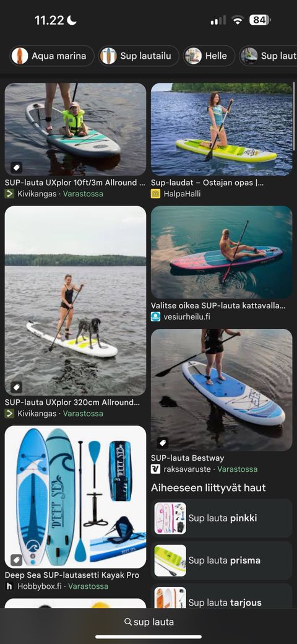Open the blue Bestway paddleboard image
This screenshot has height=644, width=297.
(222, 389)
